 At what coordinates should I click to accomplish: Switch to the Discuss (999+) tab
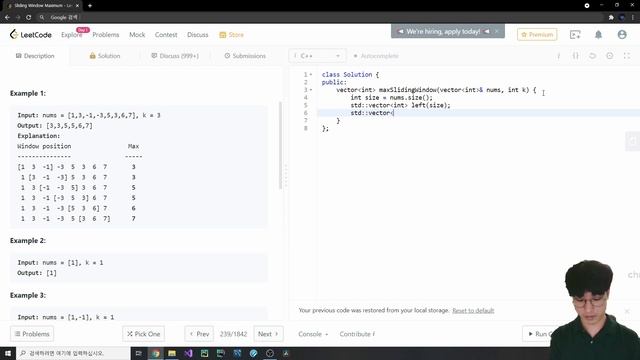(175, 56)
